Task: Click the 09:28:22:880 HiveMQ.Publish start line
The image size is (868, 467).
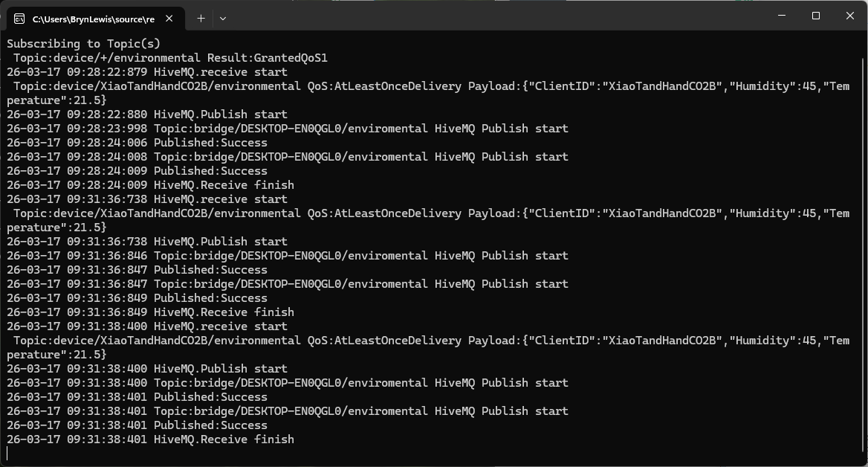Action: (147, 115)
